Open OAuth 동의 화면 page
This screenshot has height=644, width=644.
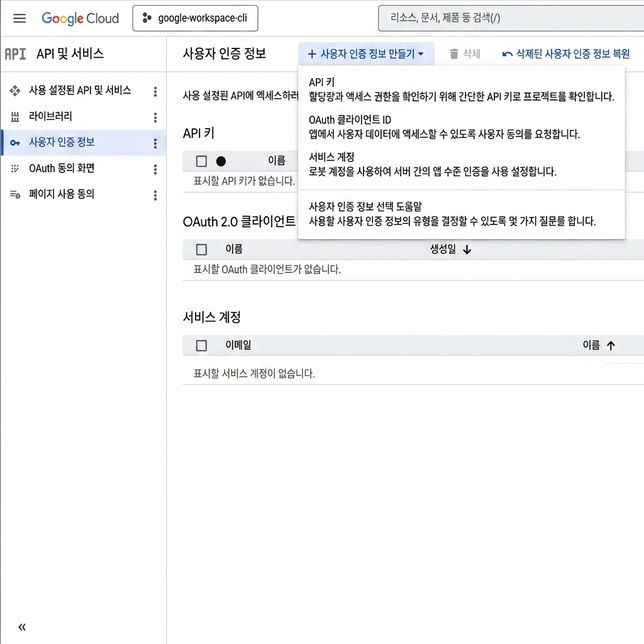(62, 168)
